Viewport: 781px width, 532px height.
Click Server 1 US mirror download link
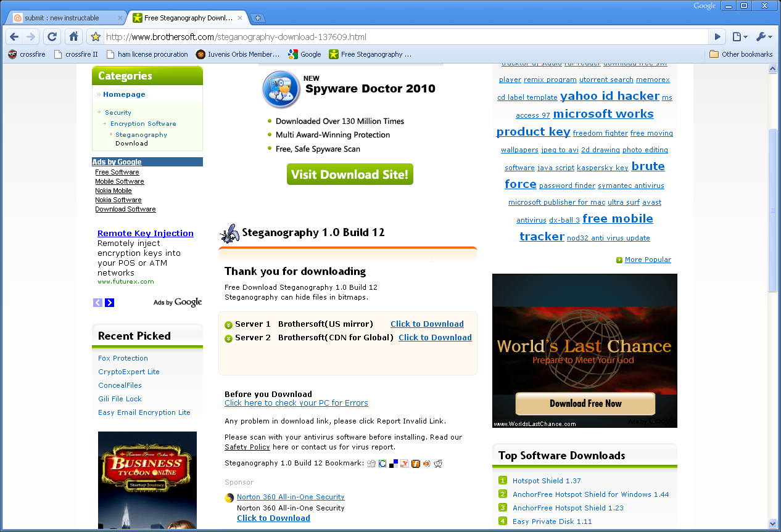pyautogui.click(x=427, y=324)
